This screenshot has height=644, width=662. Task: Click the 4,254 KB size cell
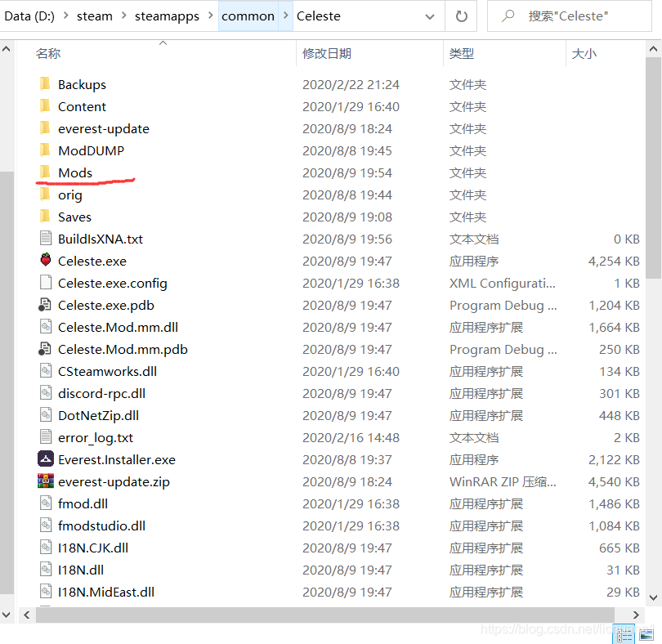(614, 261)
